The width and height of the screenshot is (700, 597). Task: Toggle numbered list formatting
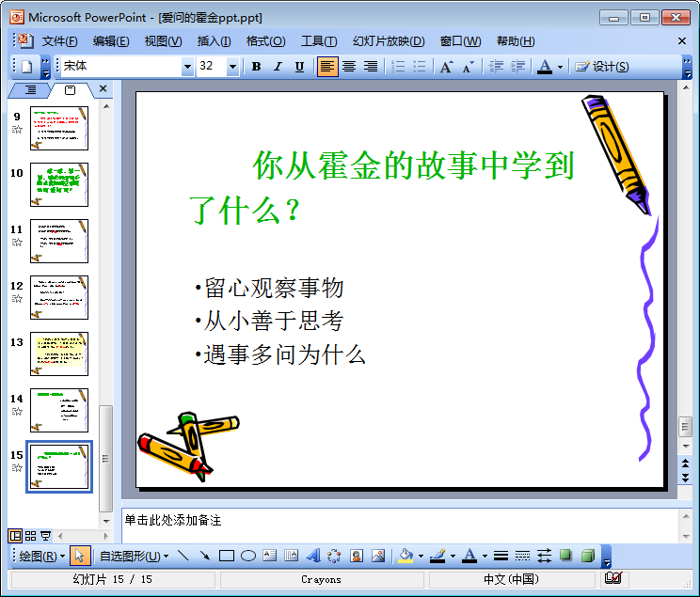click(x=398, y=67)
